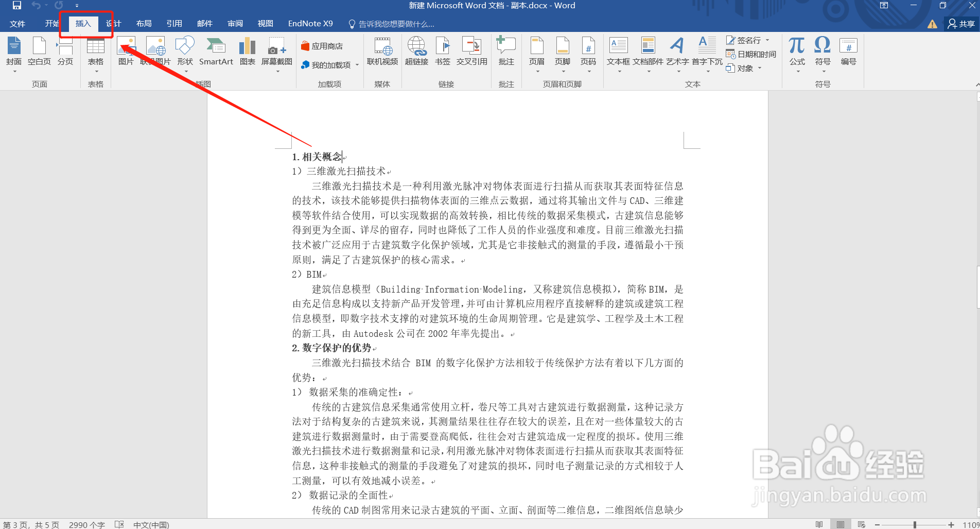Open the app store (应用商店)
Screen dimensions: 980x529
pyautogui.click(x=322, y=46)
